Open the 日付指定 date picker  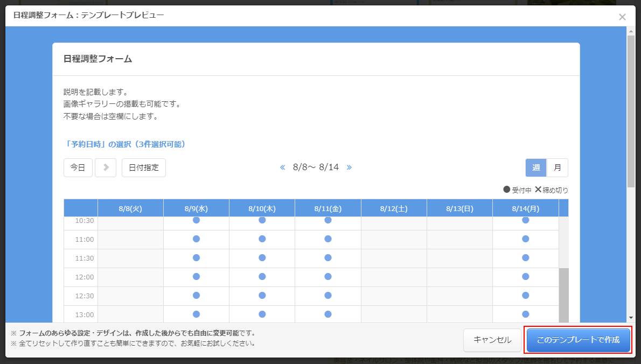point(144,167)
